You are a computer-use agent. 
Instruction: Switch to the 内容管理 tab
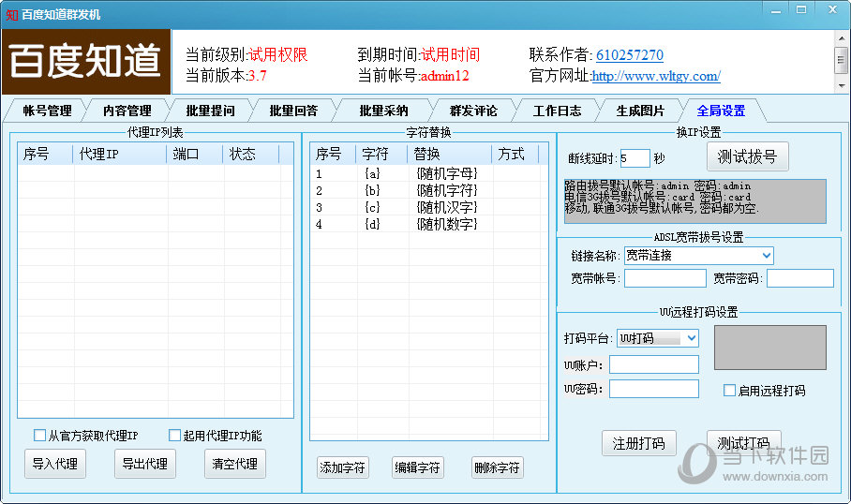point(127,111)
